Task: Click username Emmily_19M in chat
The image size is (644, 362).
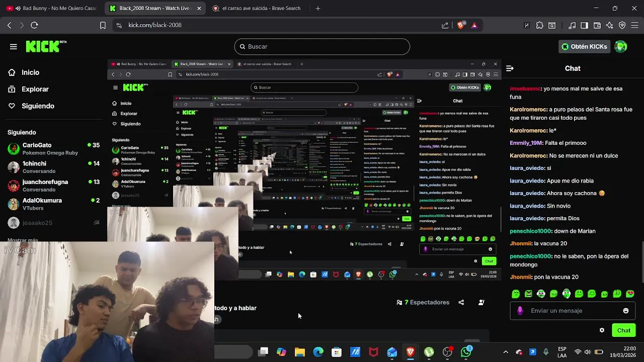Action: click(x=526, y=143)
